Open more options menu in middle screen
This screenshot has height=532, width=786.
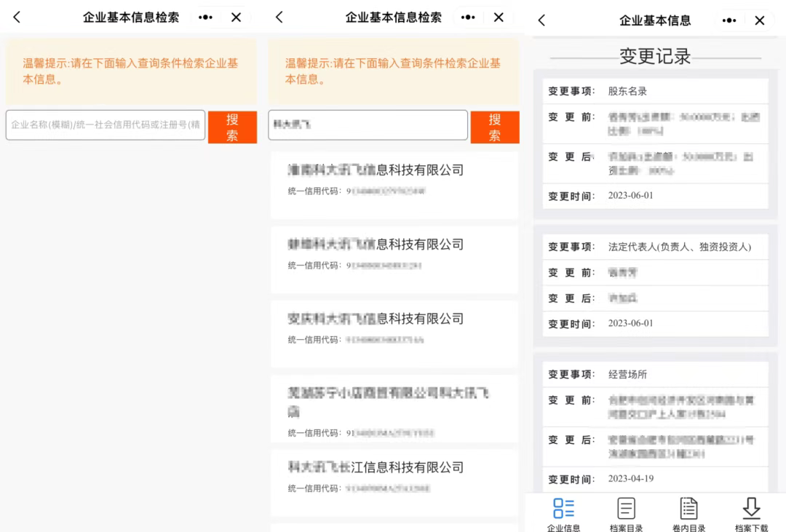[468, 17]
